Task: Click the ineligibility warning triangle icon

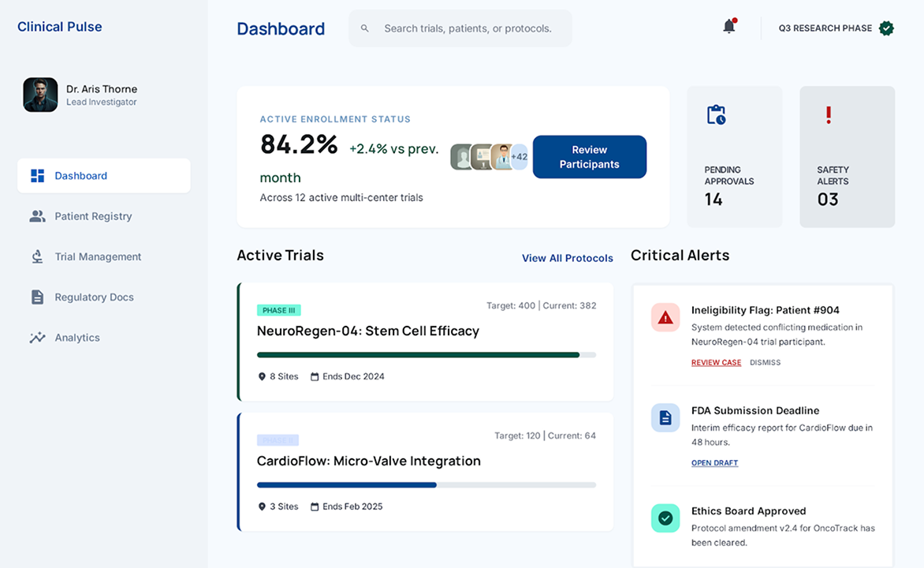Action: (x=665, y=317)
